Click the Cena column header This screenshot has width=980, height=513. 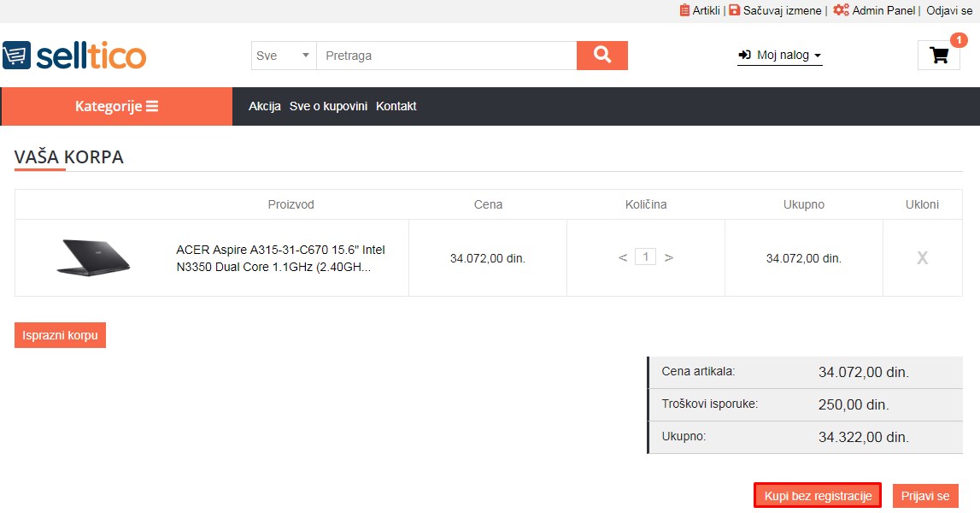tap(488, 204)
